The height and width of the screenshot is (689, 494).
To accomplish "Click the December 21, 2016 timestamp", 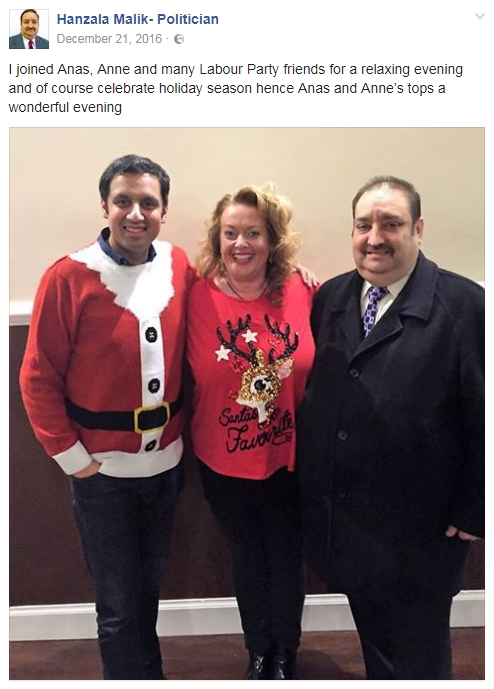I will pyautogui.click(x=109, y=39).
